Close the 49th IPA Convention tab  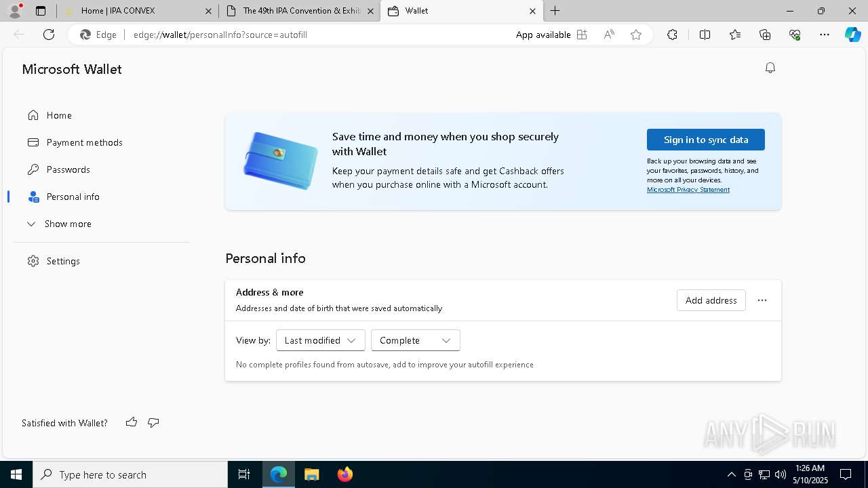pos(370,11)
